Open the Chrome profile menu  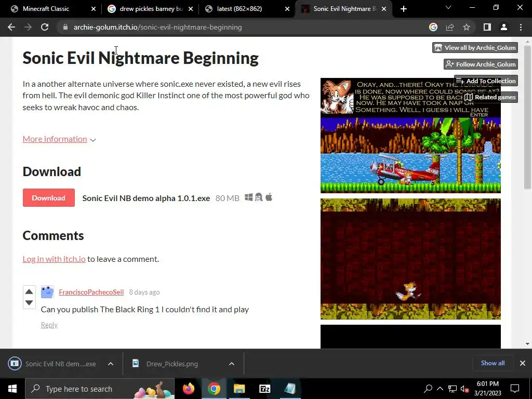pyautogui.click(x=504, y=27)
